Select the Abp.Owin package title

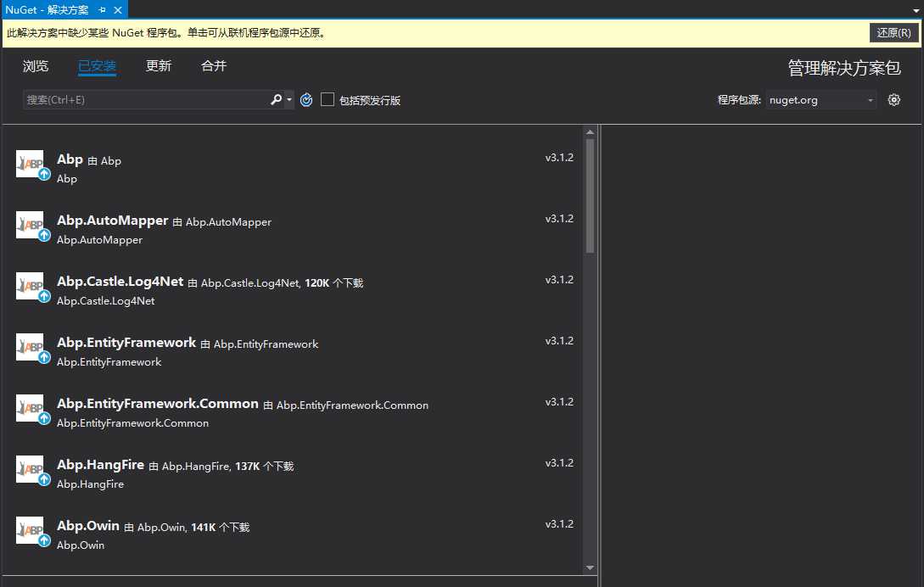tap(87, 526)
